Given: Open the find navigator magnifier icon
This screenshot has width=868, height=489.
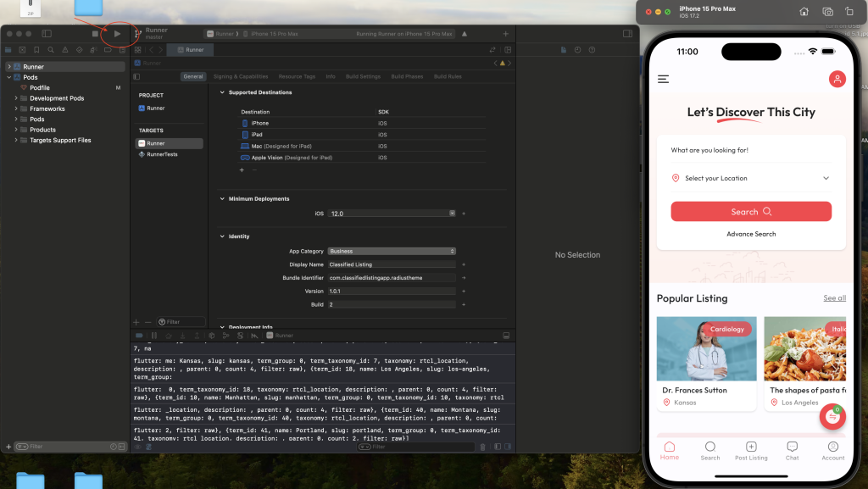Looking at the screenshot, I should (x=51, y=50).
